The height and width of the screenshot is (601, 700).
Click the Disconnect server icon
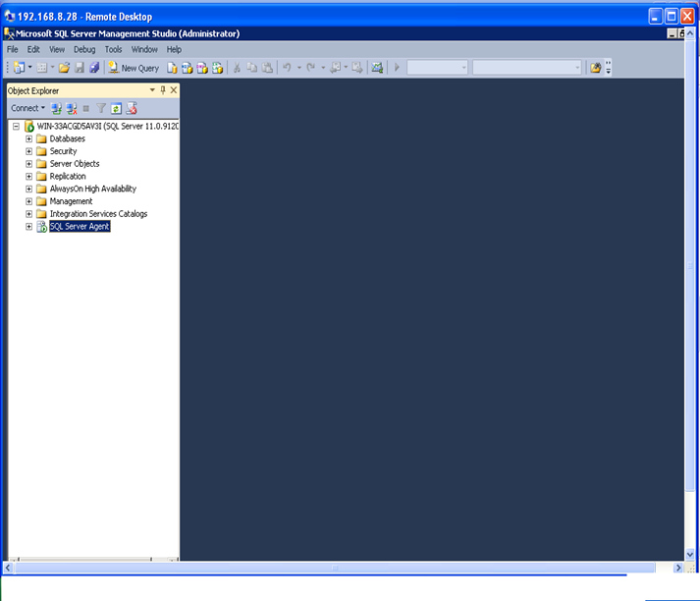72,108
